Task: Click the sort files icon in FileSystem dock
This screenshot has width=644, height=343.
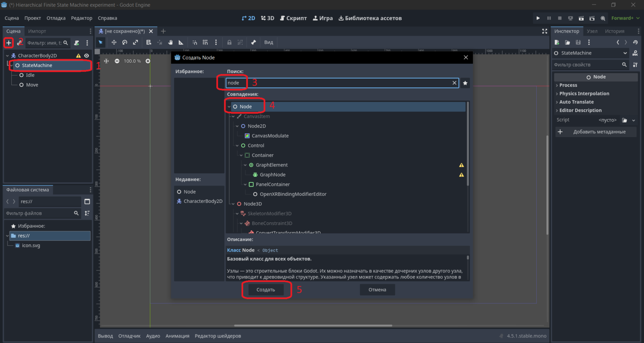Action: [x=87, y=213]
